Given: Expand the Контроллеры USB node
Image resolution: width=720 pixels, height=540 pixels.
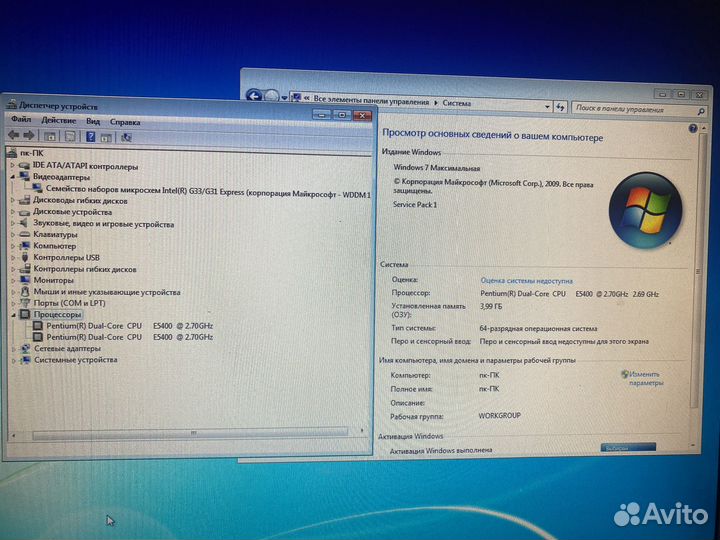Looking at the screenshot, I should point(13,257).
